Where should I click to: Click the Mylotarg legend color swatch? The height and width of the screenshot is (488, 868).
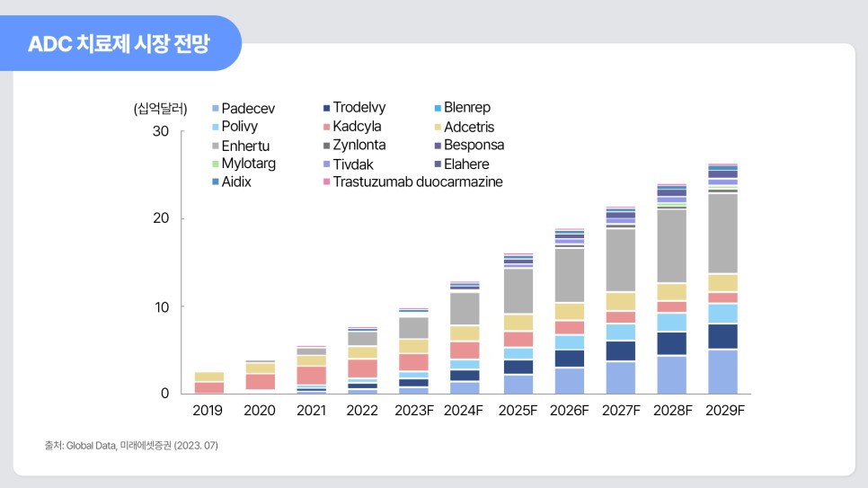point(216,164)
